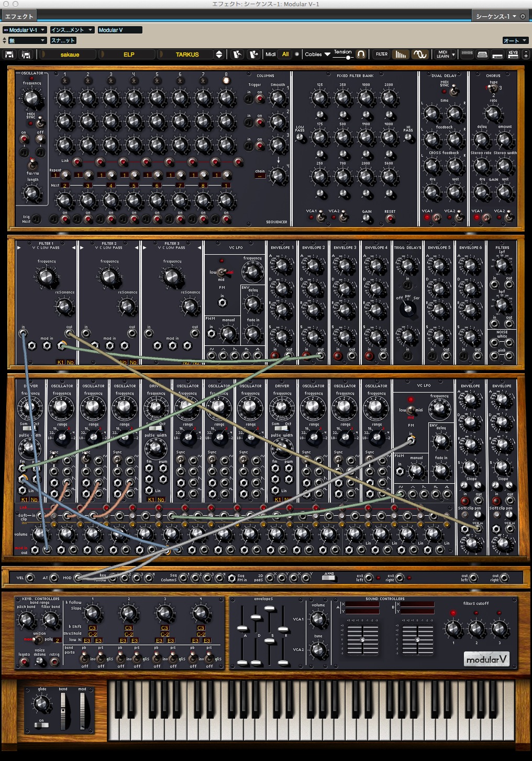Click the export preset arrow icon

pyautogui.click(x=254, y=55)
